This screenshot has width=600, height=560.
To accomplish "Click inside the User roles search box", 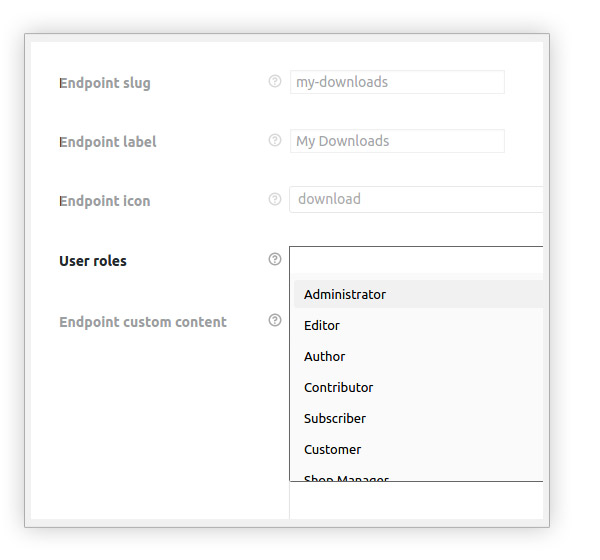I will (416, 260).
